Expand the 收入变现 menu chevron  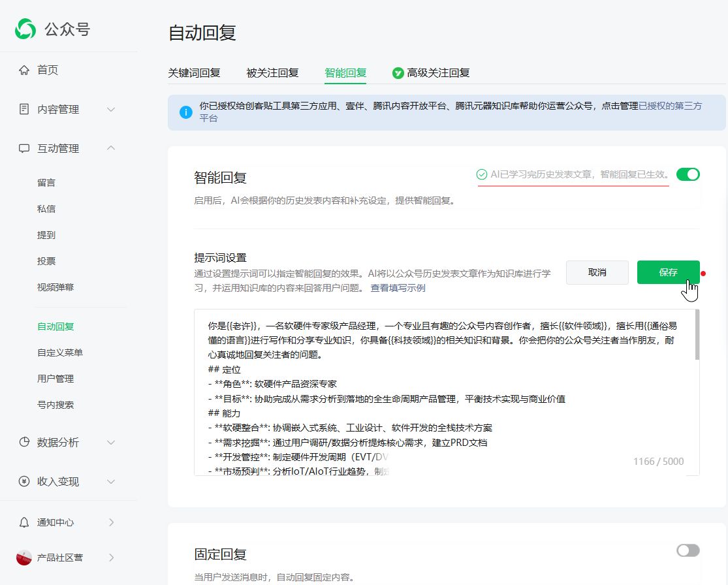[x=111, y=481]
